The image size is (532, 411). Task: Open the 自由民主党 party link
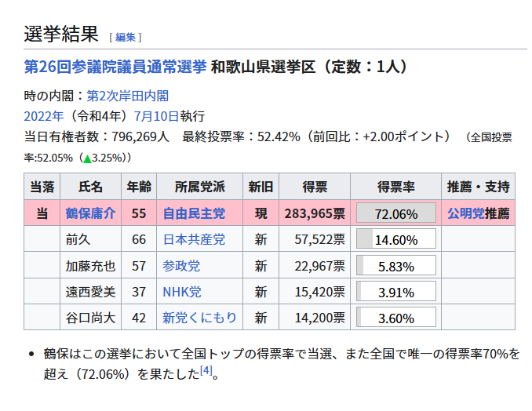[x=194, y=213]
